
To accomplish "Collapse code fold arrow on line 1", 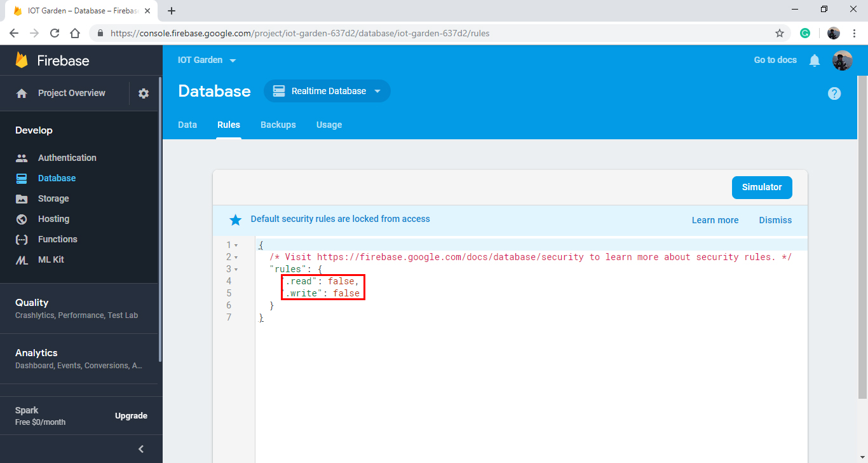I will pyautogui.click(x=236, y=245).
